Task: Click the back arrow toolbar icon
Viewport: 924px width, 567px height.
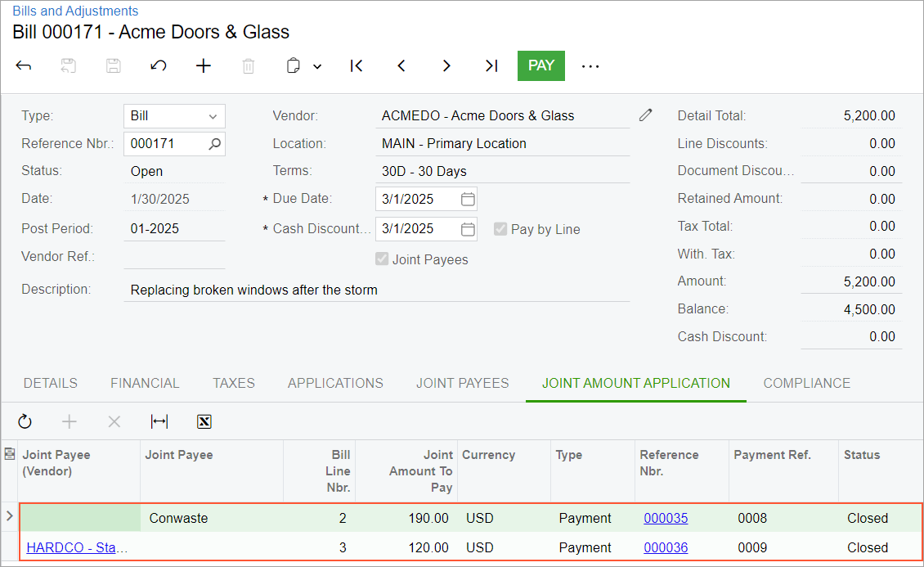Action: pyautogui.click(x=24, y=66)
